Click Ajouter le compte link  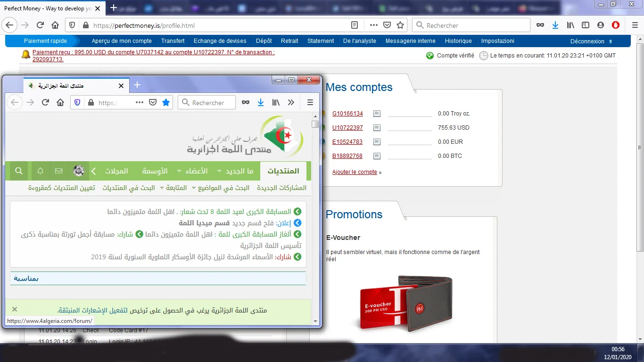[x=355, y=172]
